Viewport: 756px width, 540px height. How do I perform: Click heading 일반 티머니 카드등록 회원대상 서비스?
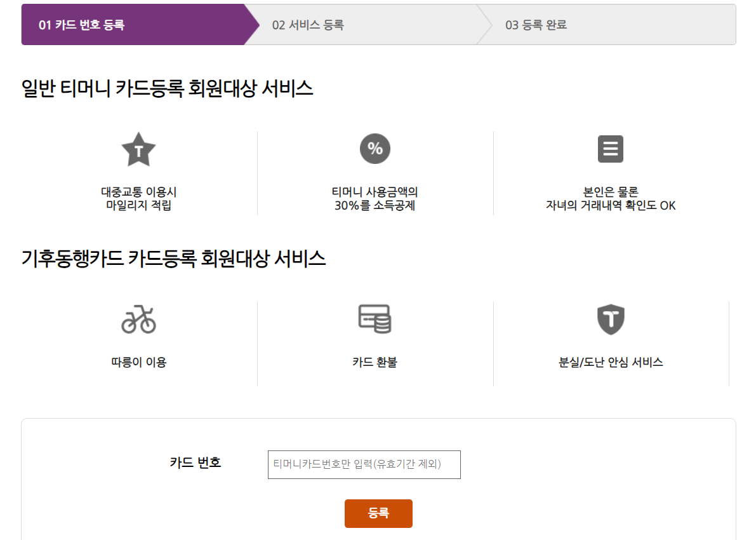168,88
